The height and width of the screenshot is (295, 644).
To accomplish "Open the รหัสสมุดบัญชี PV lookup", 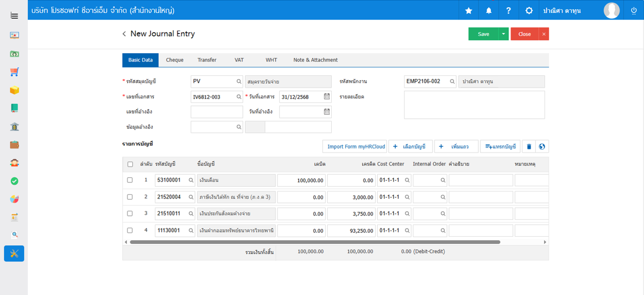I will coord(239,82).
